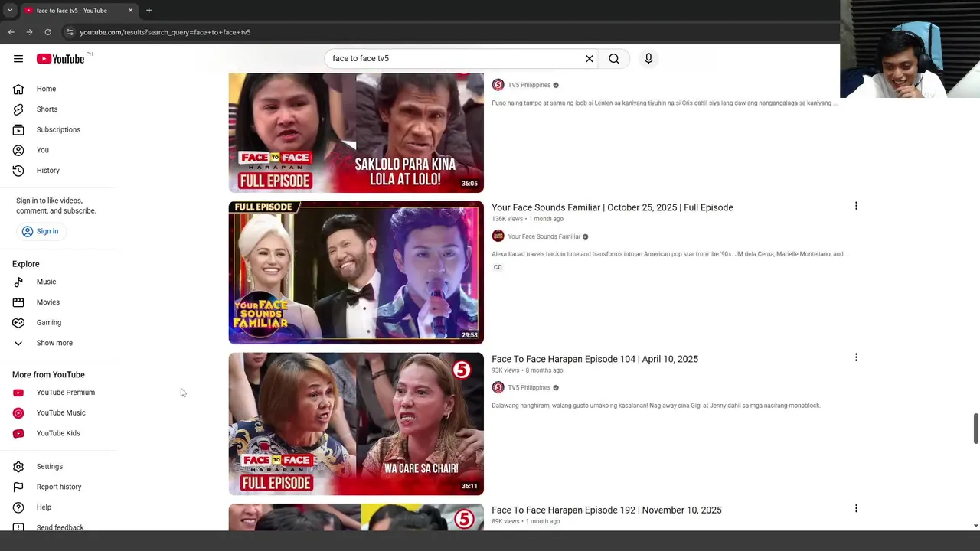Open Subscriptions in the sidebar

(x=58, y=130)
